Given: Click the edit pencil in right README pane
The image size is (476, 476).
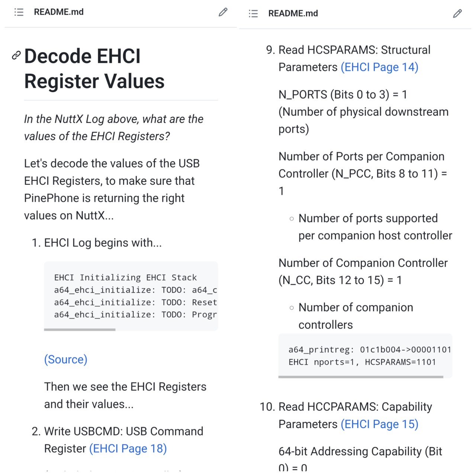Looking at the screenshot, I should pyautogui.click(x=457, y=14).
